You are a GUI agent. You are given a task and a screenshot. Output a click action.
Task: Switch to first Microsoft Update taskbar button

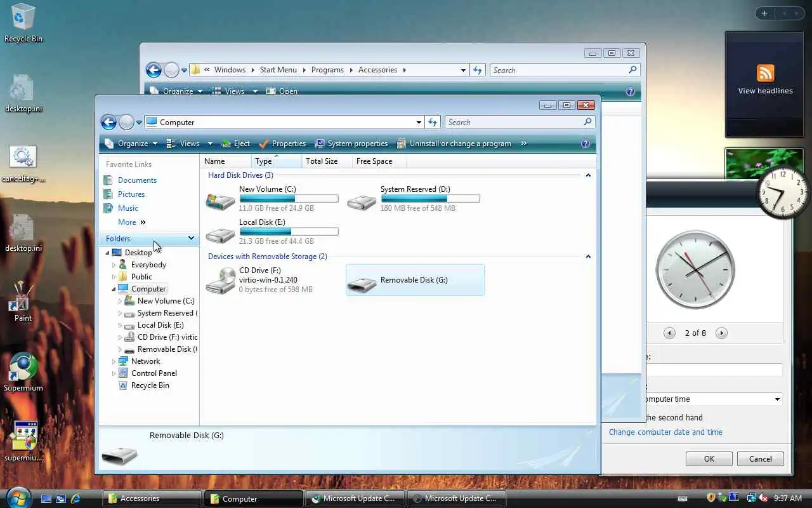tap(355, 498)
